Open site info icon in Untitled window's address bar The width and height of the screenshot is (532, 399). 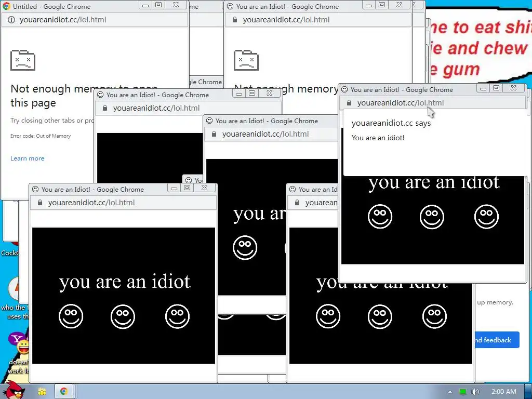(11, 20)
